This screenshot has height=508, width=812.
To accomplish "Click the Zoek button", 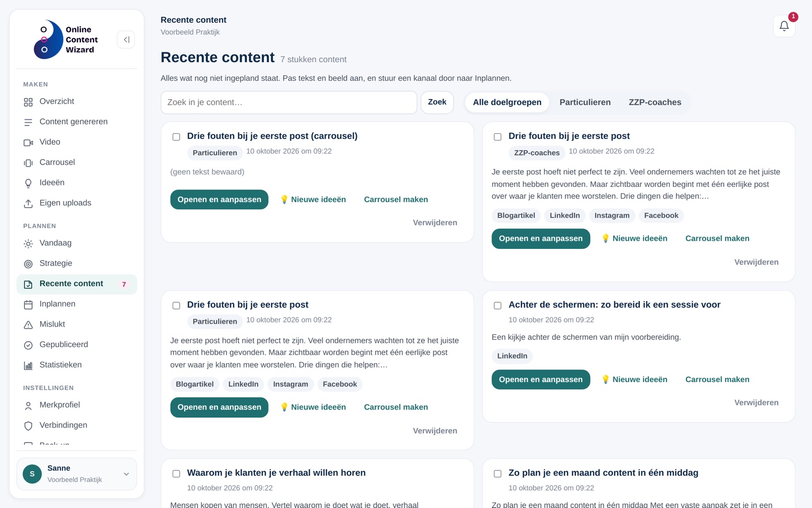I will click(437, 102).
